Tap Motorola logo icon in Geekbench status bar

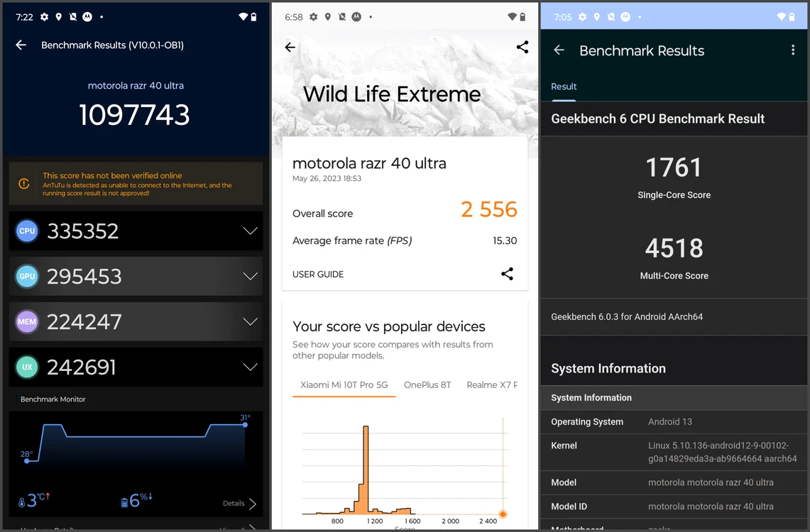(625, 17)
